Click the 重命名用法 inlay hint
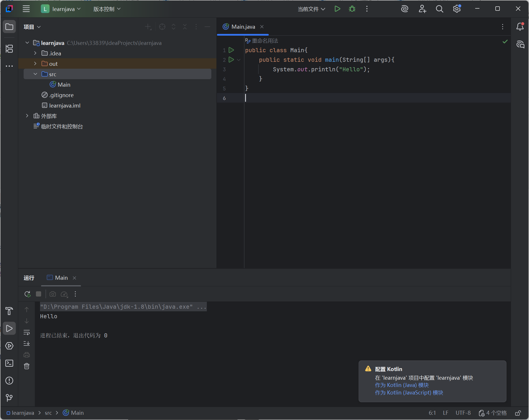The height and width of the screenshot is (420, 529). [x=262, y=41]
